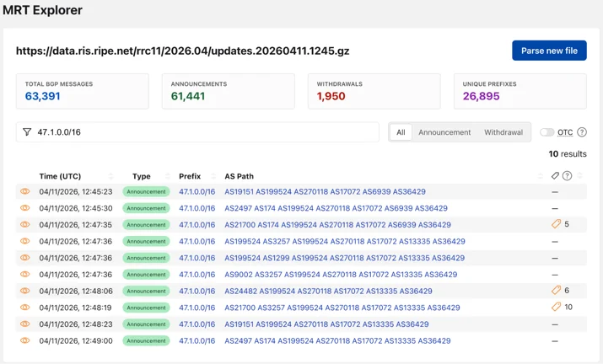The height and width of the screenshot is (364, 603).
Task: Click the community tag column header icon
Action: [x=555, y=176]
